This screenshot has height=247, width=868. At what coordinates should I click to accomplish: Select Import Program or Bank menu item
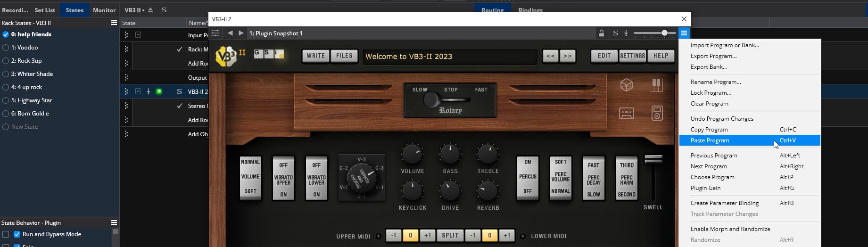[x=750, y=45]
